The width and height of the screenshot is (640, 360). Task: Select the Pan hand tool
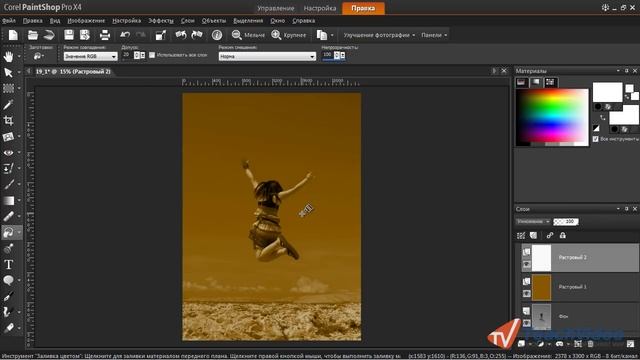coord(8,56)
